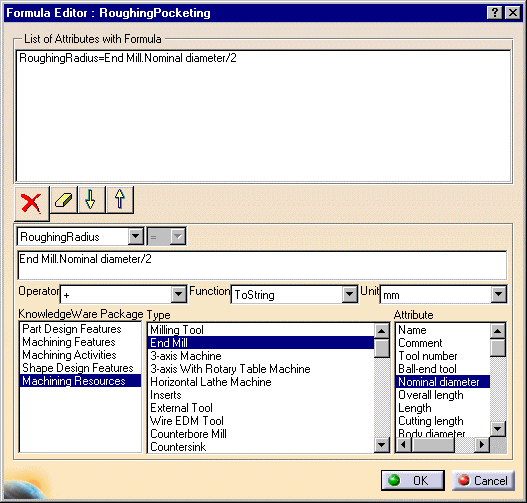Screen dimensions: 527x503
Task: Open the Function ToString dropdown
Action: pos(350,294)
